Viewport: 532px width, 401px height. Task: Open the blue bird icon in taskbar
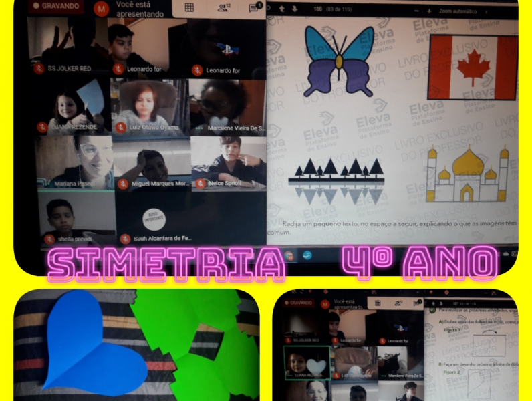(x=307, y=255)
